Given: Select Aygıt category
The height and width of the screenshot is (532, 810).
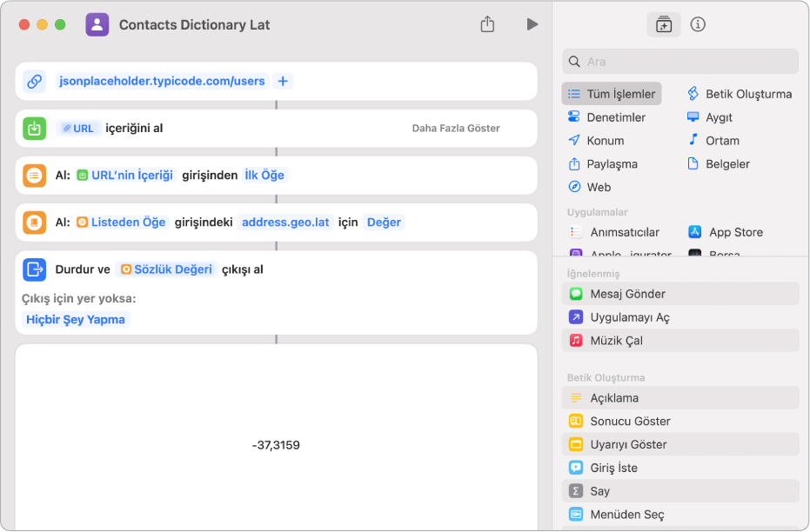Looking at the screenshot, I should coord(709,117).
